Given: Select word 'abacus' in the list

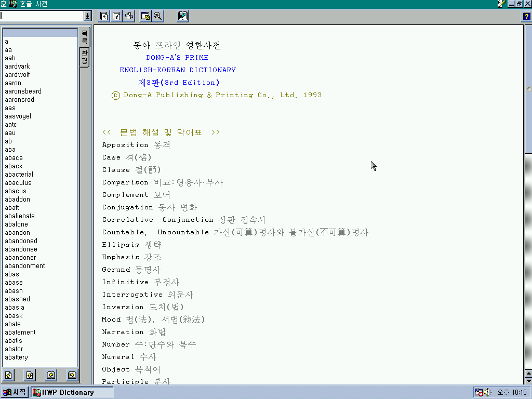Looking at the screenshot, I should [16, 191].
